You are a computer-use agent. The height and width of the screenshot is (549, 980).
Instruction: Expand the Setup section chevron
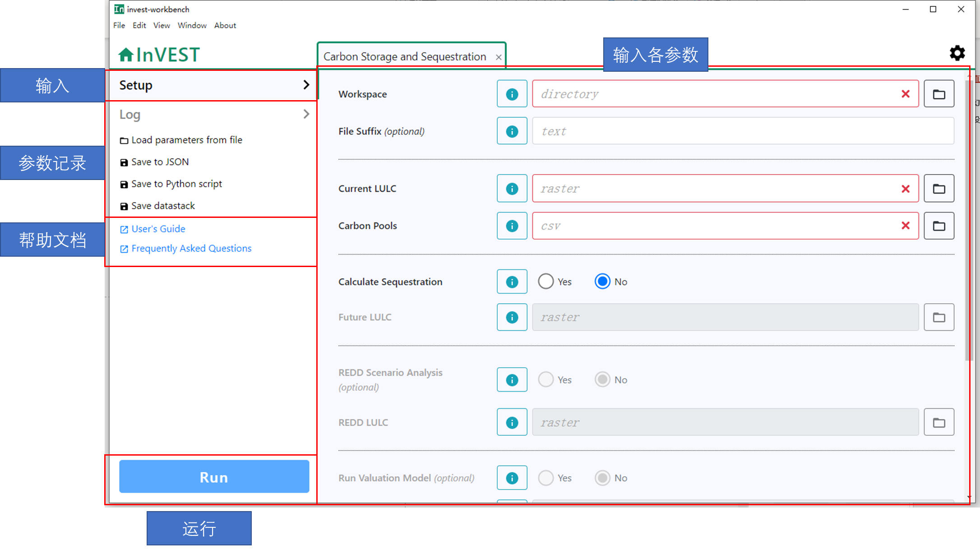click(x=306, y=85)
